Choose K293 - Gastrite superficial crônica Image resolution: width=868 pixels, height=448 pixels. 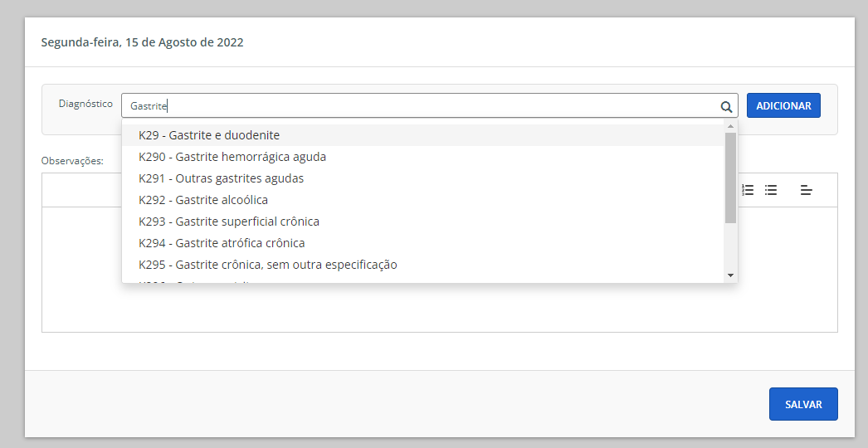click(x=229, y=222)
